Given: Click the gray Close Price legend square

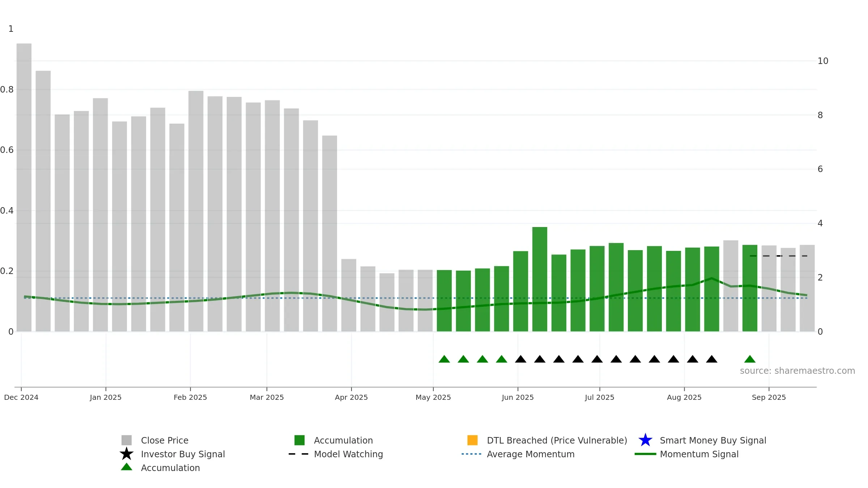Looking at the screenshot, I should tap(127, 440).
